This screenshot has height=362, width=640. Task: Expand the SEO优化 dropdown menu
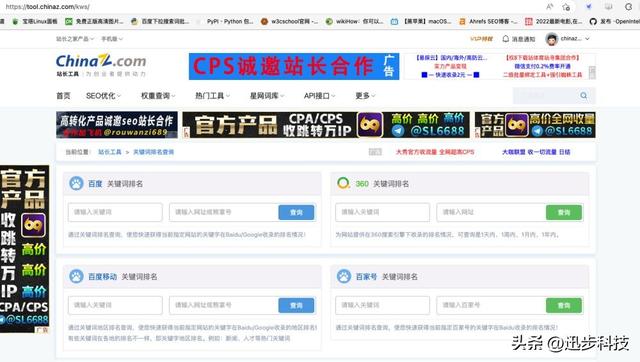(x=103, y=96)
